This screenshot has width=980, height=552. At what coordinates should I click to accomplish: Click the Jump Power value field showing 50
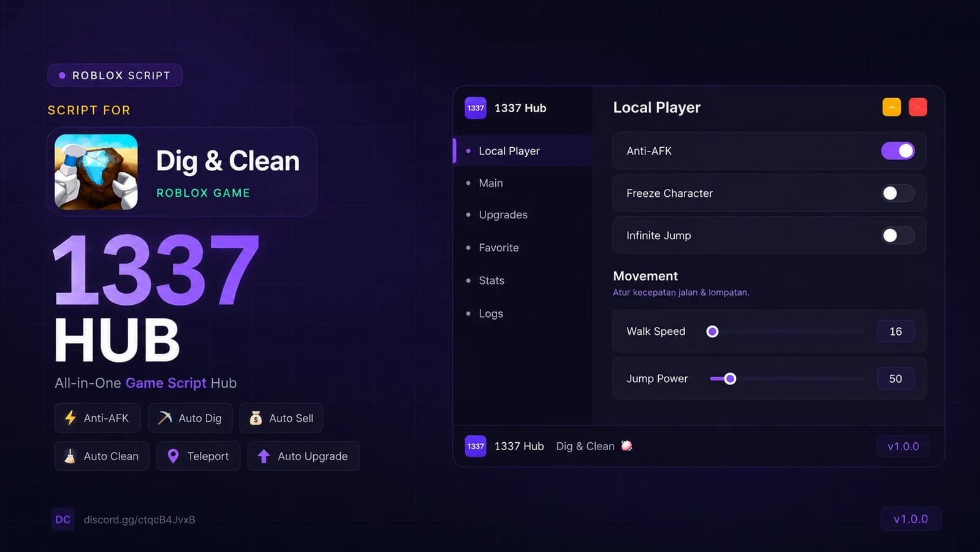[895, 378]
